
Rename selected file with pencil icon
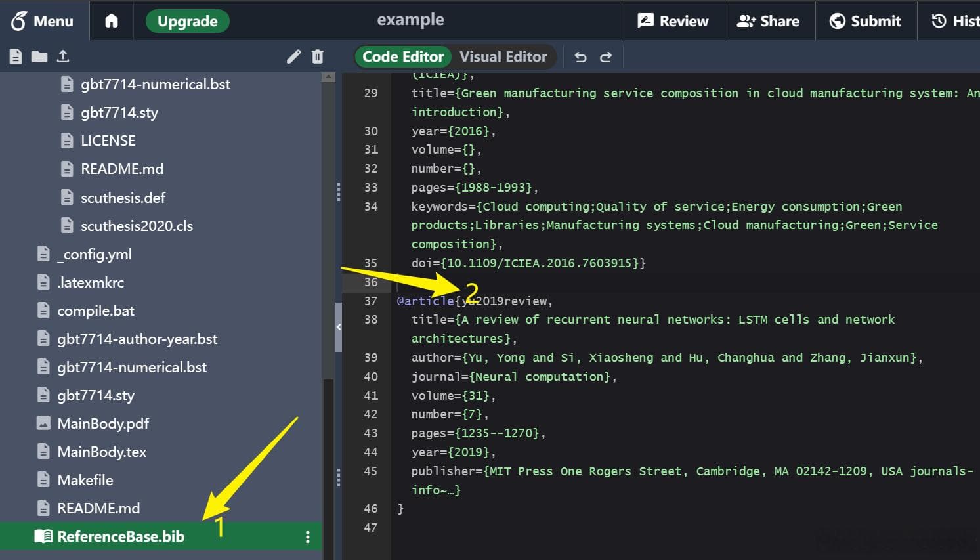[293, 56]
